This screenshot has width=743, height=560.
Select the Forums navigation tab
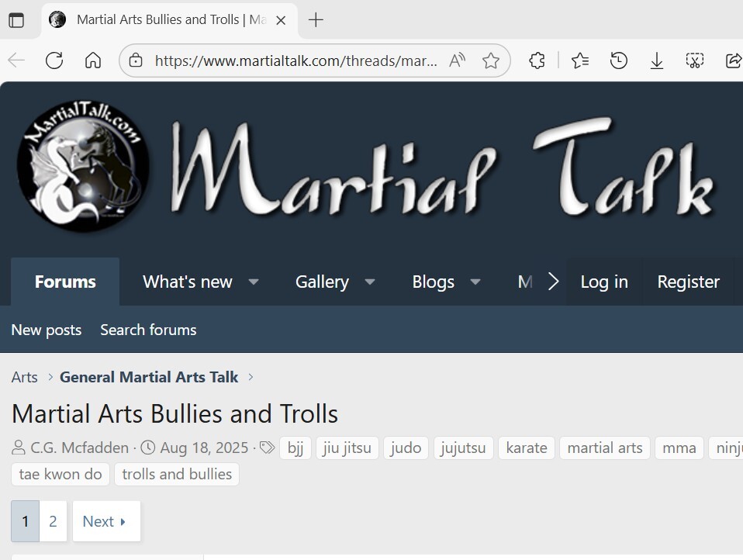pos(65,282)
